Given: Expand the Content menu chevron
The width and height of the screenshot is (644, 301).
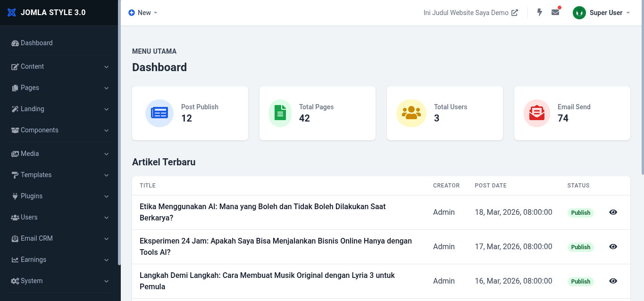Looking at the screenshot, I should (106, 67).
